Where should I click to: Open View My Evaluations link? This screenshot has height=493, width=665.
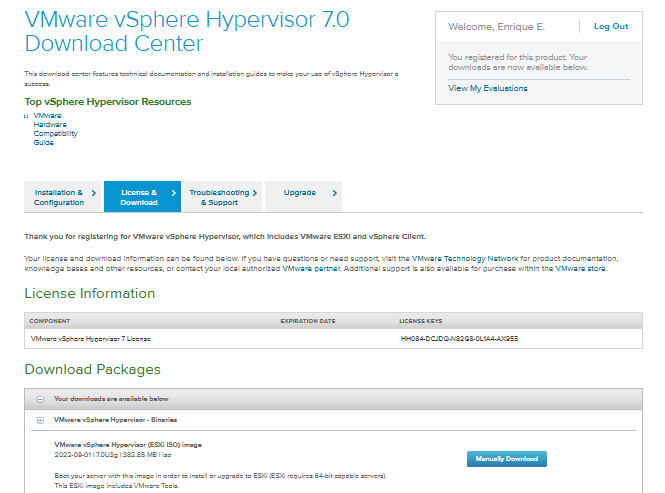click(x=488, y=88)
